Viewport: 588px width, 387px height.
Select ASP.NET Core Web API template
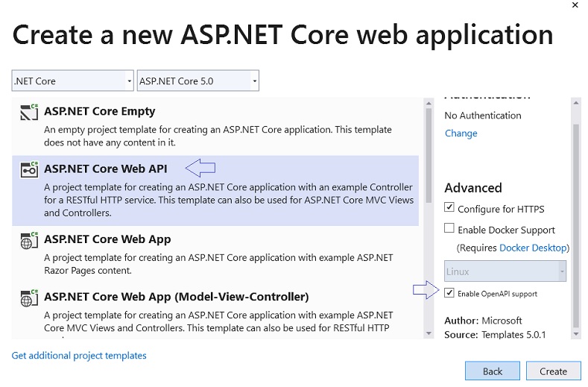click(215, 191)
